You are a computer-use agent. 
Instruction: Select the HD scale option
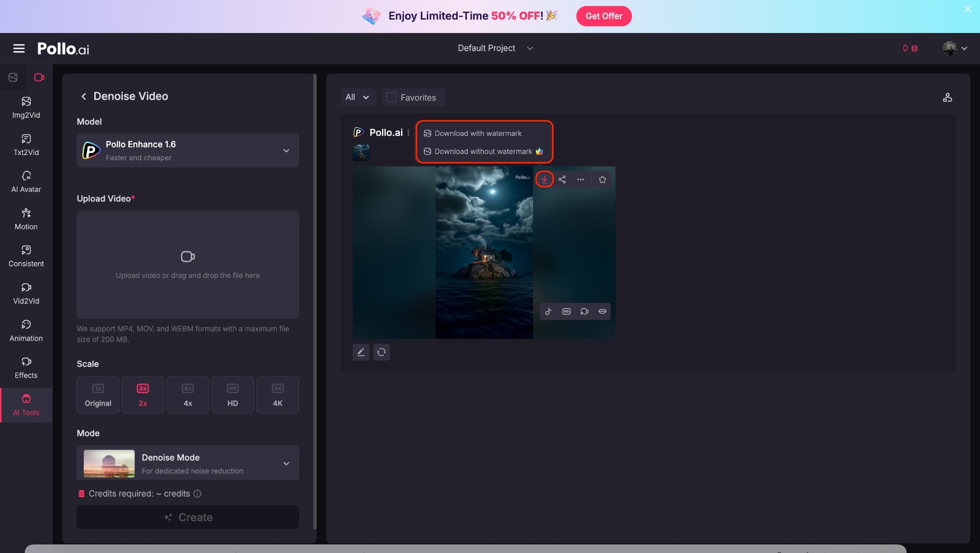233,395
